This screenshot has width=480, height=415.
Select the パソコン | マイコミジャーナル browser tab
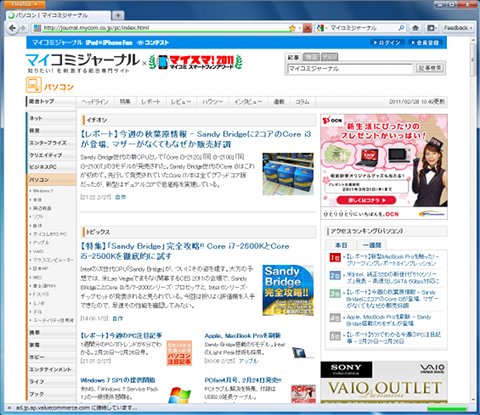coord(58,15)
